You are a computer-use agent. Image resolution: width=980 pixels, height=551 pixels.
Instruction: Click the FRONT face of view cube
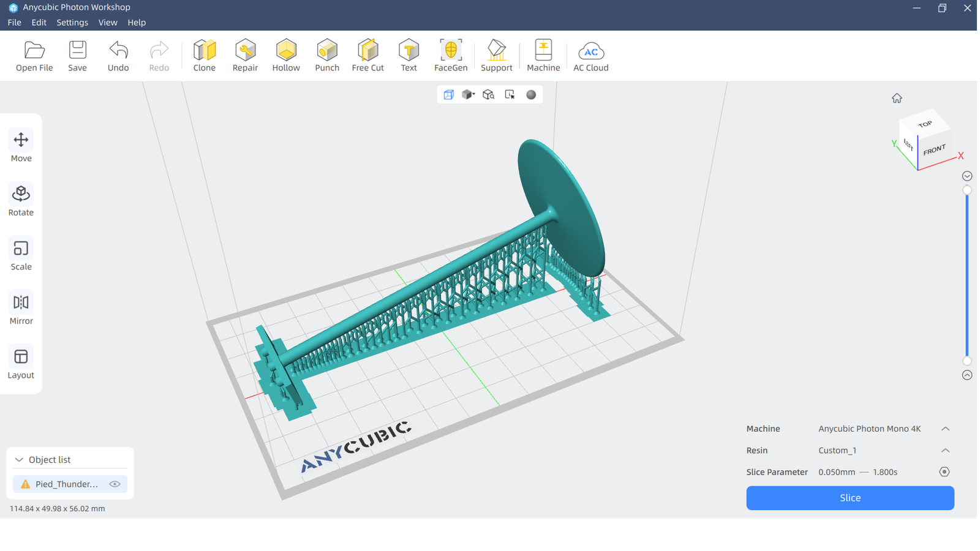(934, 151)
